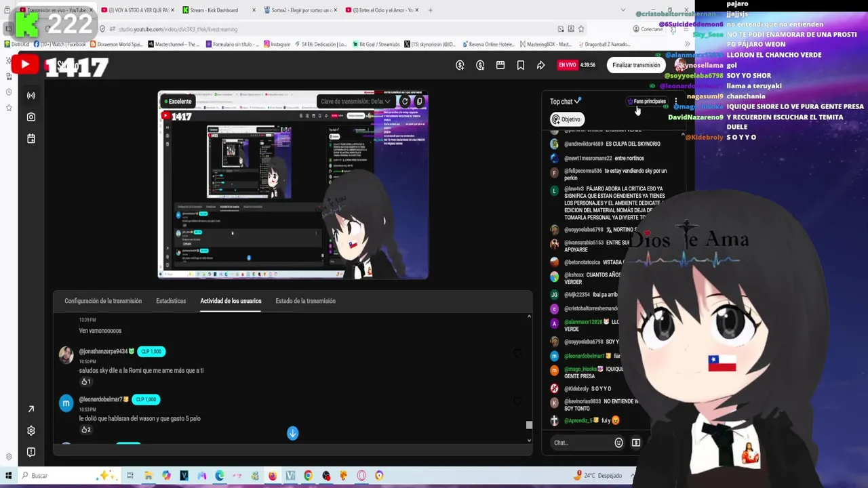
Task: Click the bookmark icon in the header
Action: 520,65
